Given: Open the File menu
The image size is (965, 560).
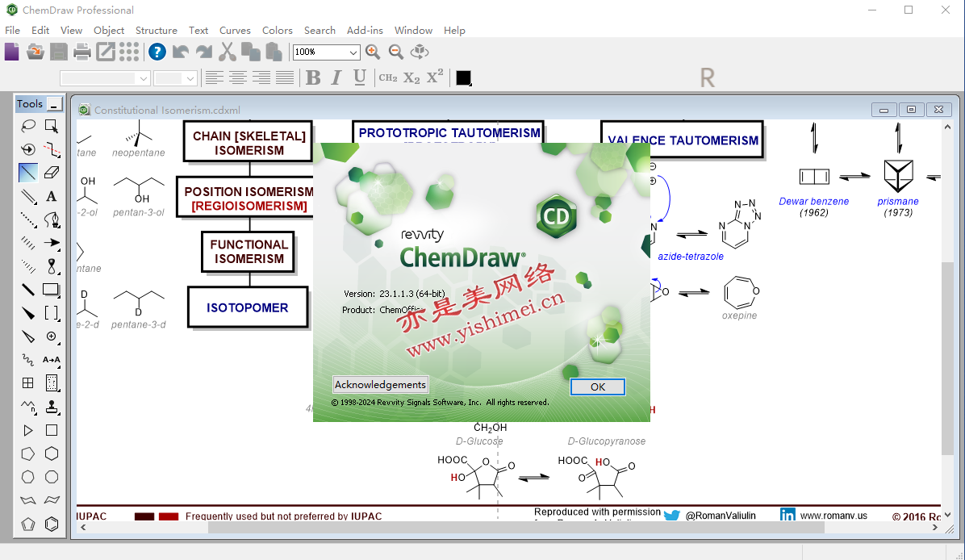Looking at the screenshot, I should (x=12, y=30).
